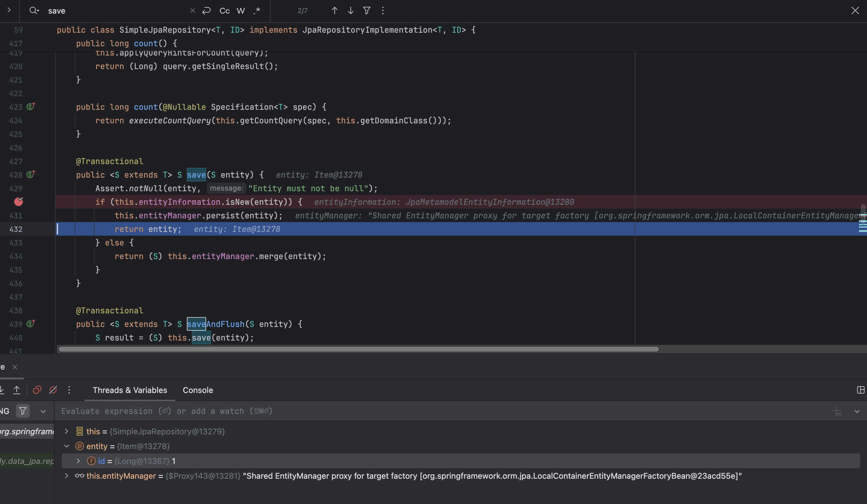Click View Breakpoints red circles icon
The width and height of the screenshot is (867, 504).
[x=37, y=390]
